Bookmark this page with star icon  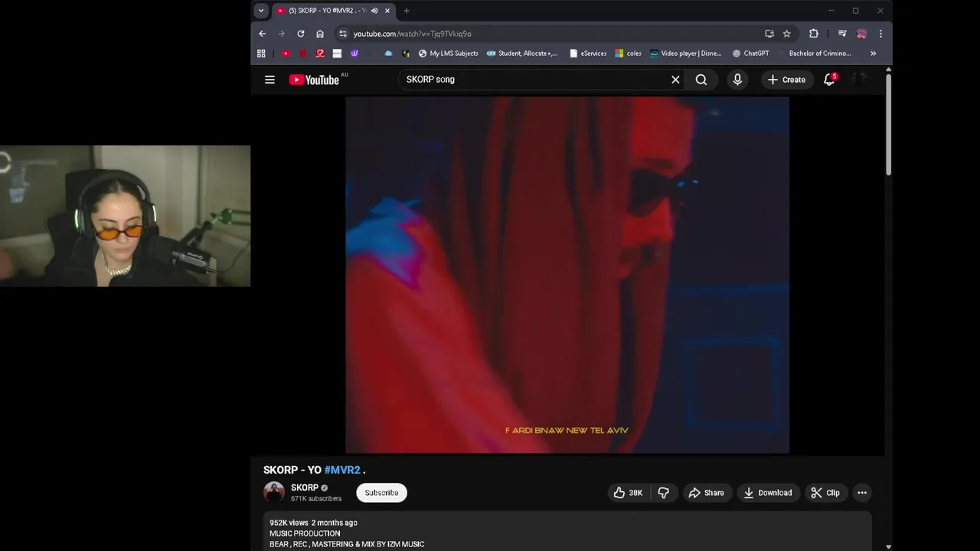tap(787, 34)
